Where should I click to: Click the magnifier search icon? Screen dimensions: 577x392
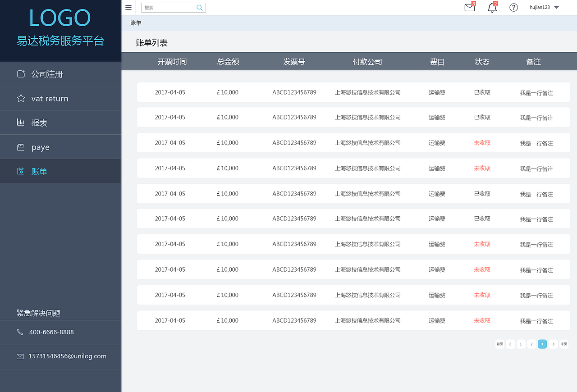(x=200, y=8)
